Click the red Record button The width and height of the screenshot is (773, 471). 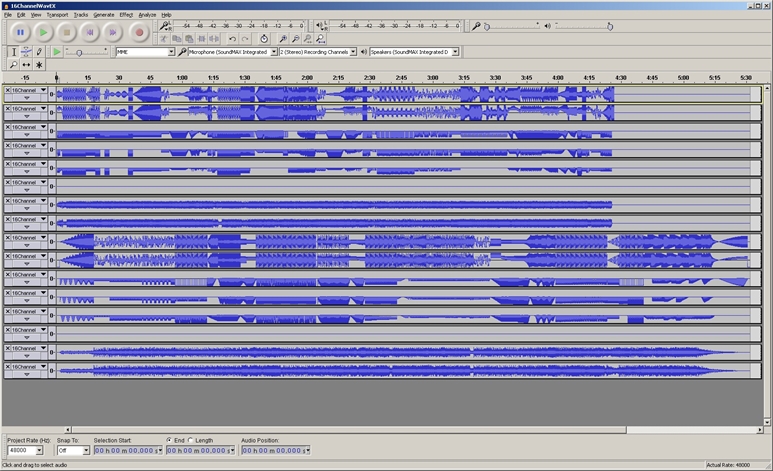pyautogui.click(x=139, y=33)
